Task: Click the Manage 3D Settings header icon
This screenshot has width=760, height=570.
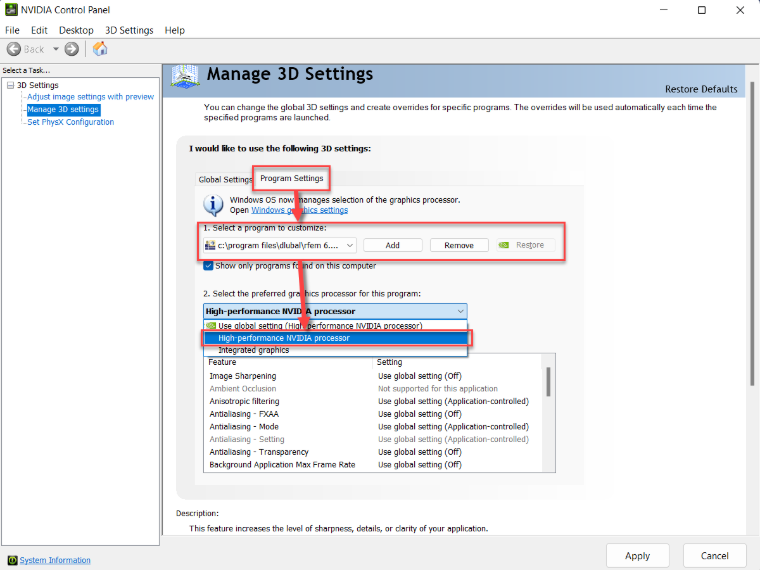Action: (185, 77)
